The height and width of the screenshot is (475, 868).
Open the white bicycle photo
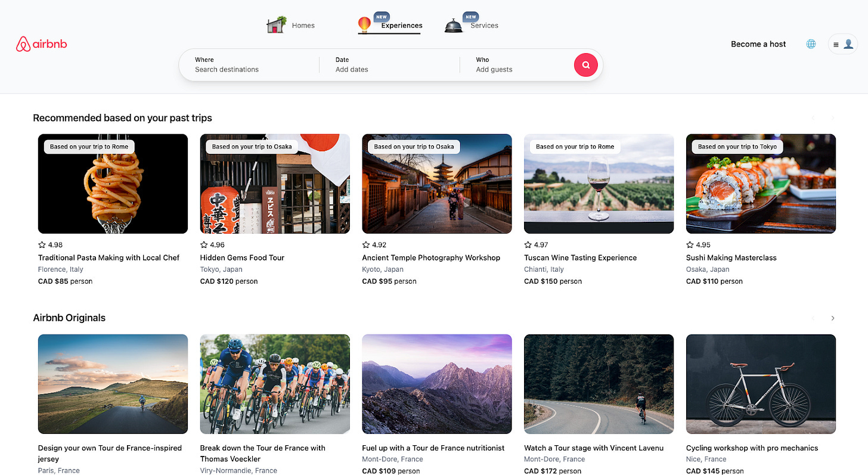(761, 384)
